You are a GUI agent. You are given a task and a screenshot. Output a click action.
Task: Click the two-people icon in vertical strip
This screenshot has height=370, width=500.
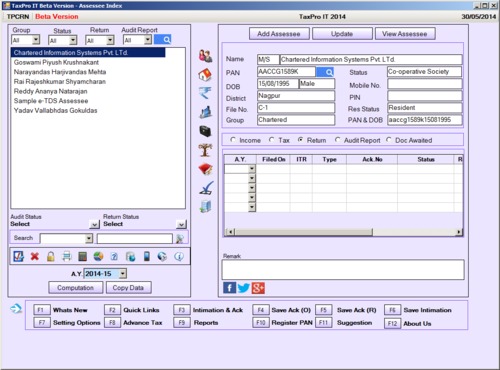point(205,56)
